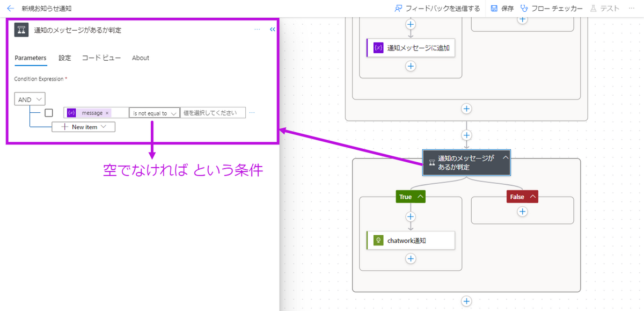
Task: Click the message variable icon
Action: (71, 113)
